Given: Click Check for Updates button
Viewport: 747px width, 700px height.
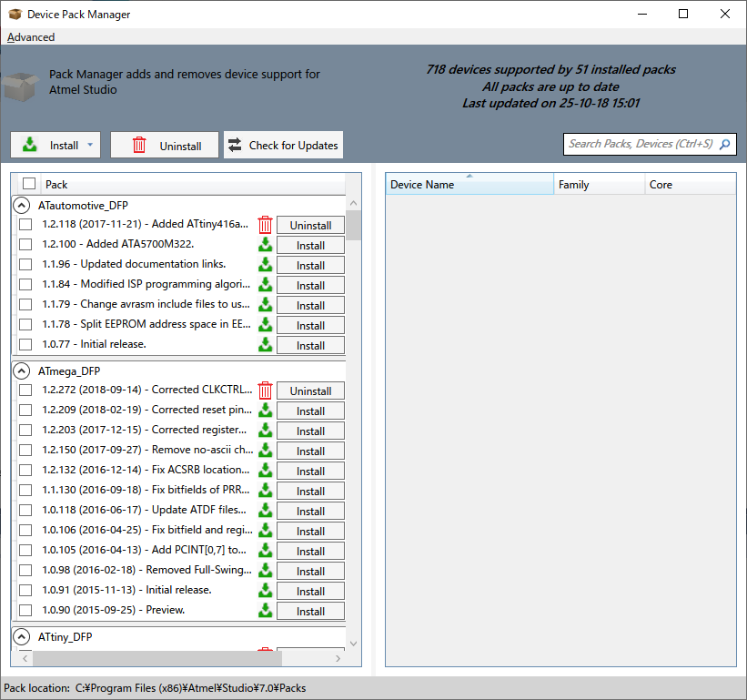Looking at the screenshot, I should 284,145.
